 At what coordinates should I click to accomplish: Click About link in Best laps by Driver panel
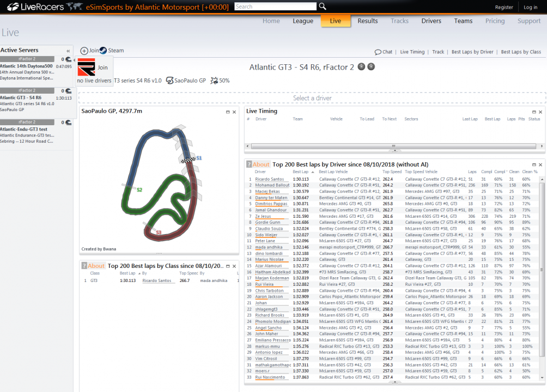pyautogui.click(x=261, y=164)
